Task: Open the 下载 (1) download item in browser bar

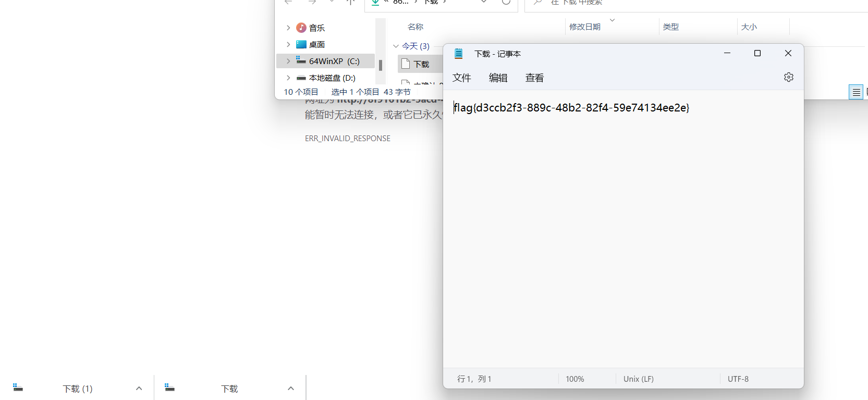Action: [78, 389]
